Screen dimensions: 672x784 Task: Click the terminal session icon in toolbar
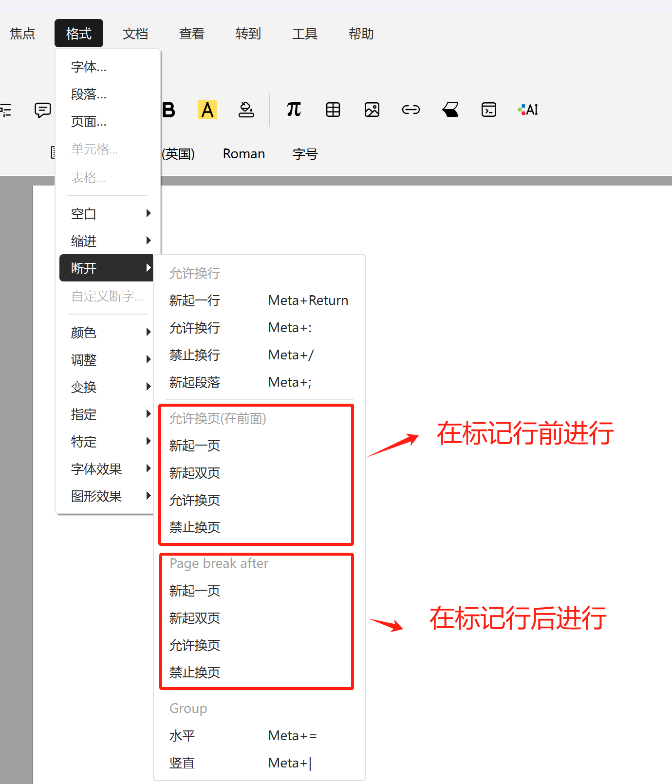click(x=489, y=110)
